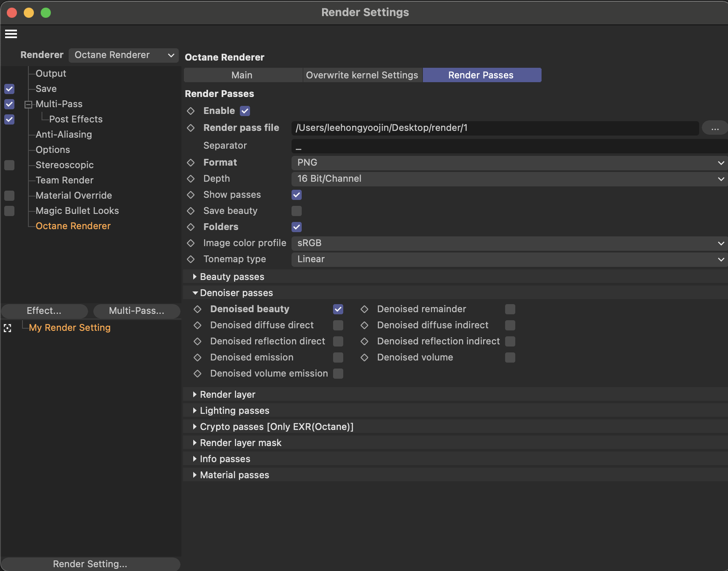Click keyframe diamond beside Denoised remainder
The height and width of the screenshot is (571, 728).
364,309
